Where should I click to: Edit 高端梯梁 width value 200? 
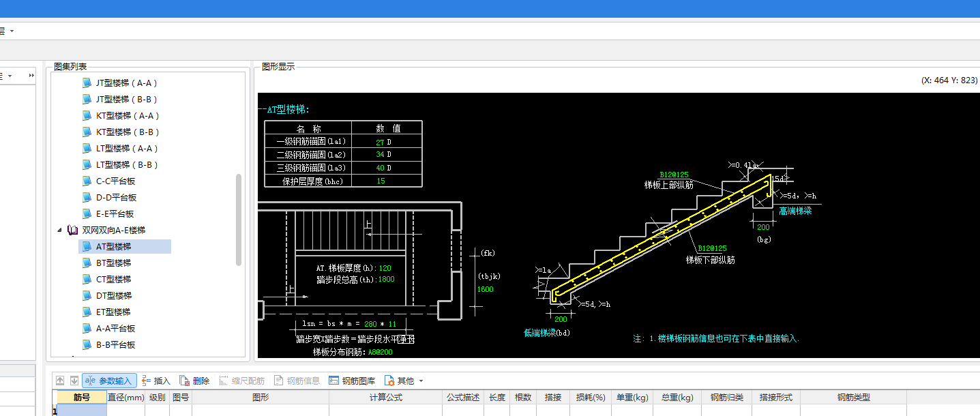pyautogui.click(x=763, y=227)
